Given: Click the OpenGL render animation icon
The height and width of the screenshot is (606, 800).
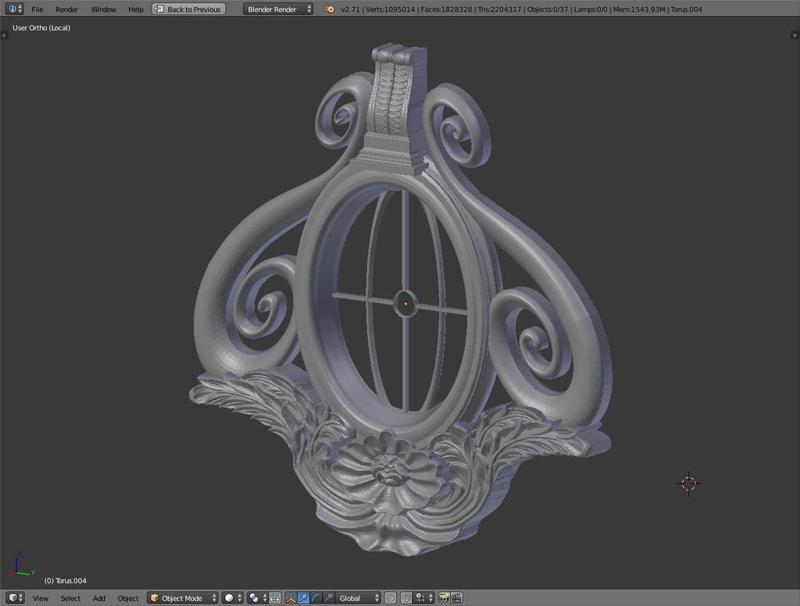Looking at the screenshot, I should [x=457, y=596].
